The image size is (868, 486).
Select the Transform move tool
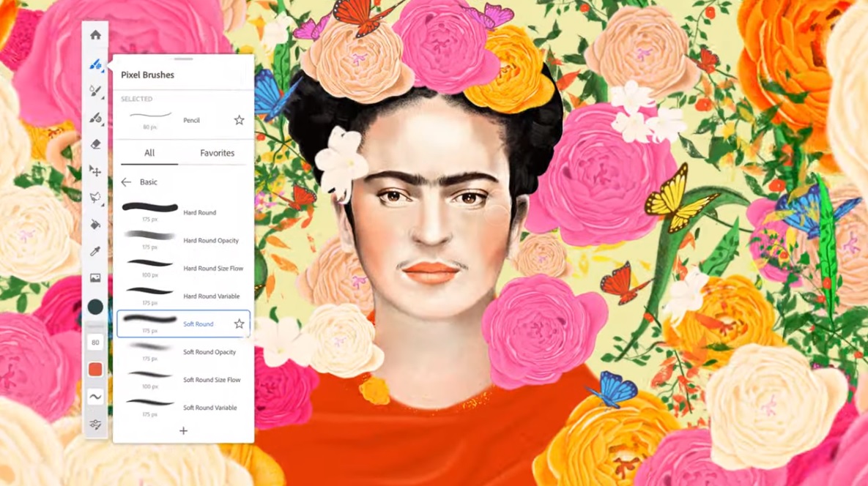pyautogui.click(x=95, y=171)
